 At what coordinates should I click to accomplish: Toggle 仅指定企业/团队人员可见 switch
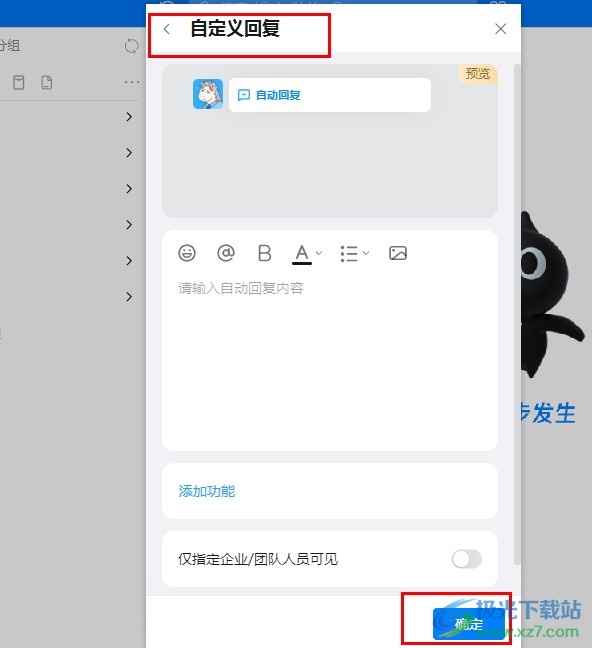pyautogui.click(x=467, y=559)
